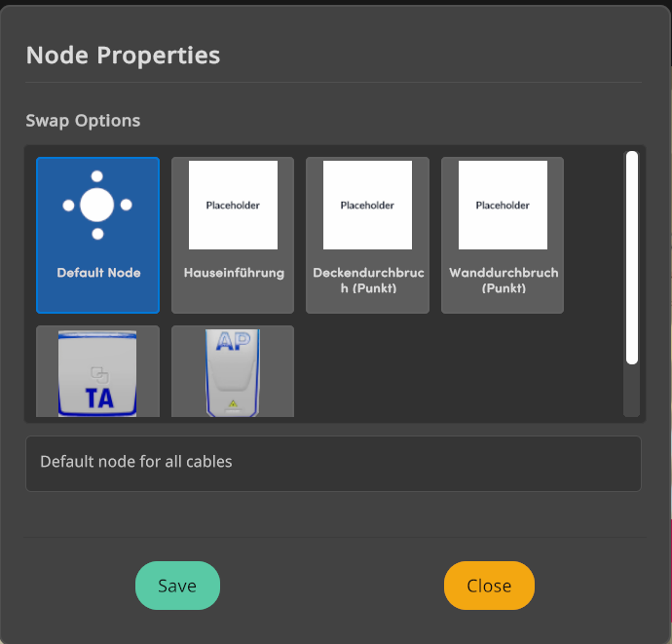Select the Default Node circle icon

[x=97, y=206]
